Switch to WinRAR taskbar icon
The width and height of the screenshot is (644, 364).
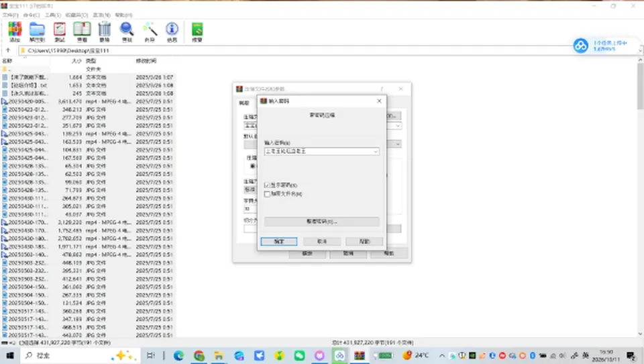[360, 355]
